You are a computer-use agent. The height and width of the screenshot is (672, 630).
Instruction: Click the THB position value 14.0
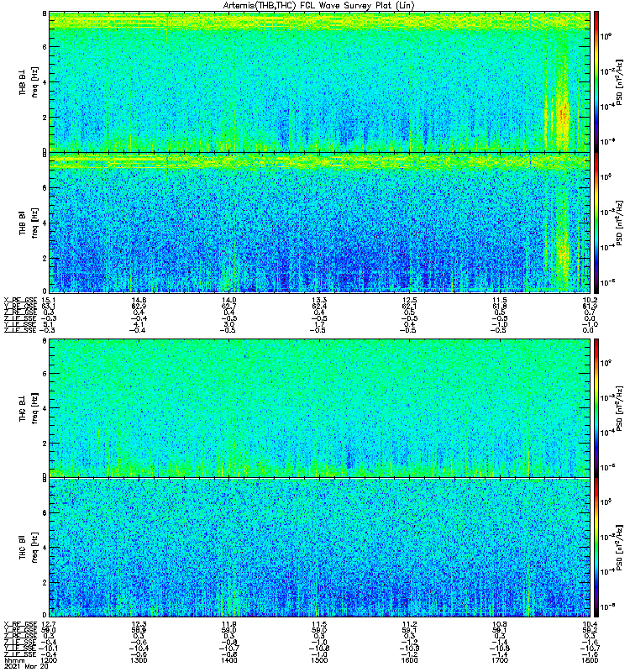pyautogui.click(x=228, y=300)
